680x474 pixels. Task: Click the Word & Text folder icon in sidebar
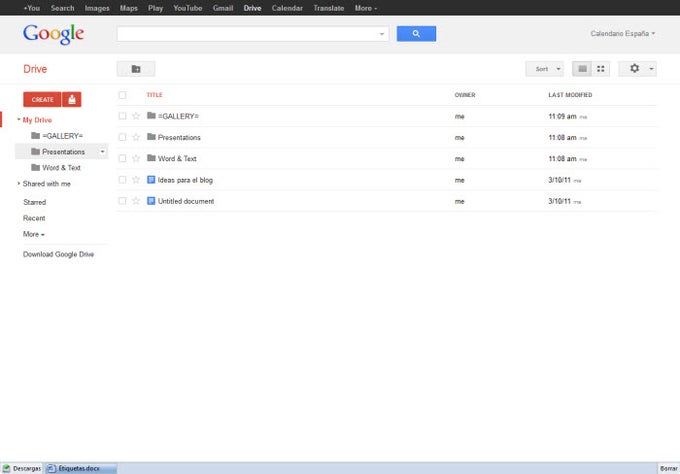(36, 167)
